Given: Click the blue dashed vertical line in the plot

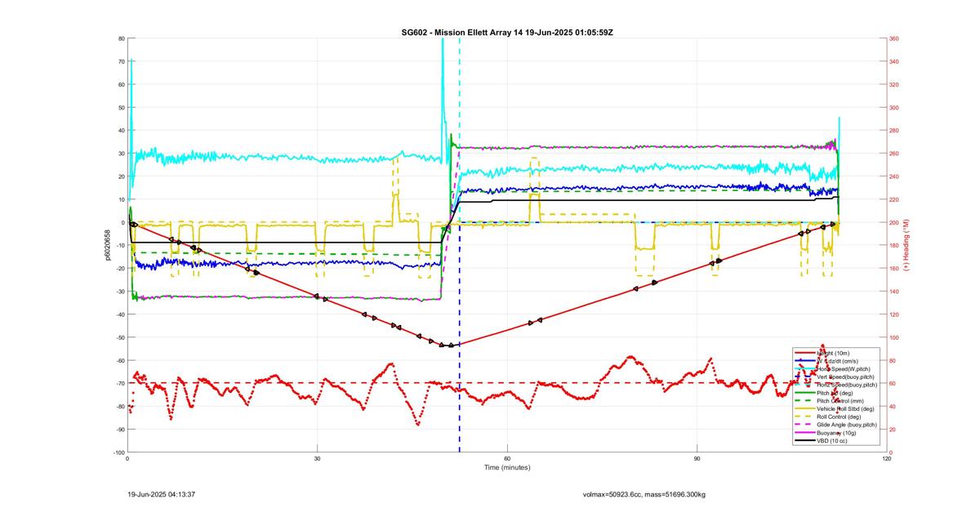Looking at the screenshot, I should 460,337.
